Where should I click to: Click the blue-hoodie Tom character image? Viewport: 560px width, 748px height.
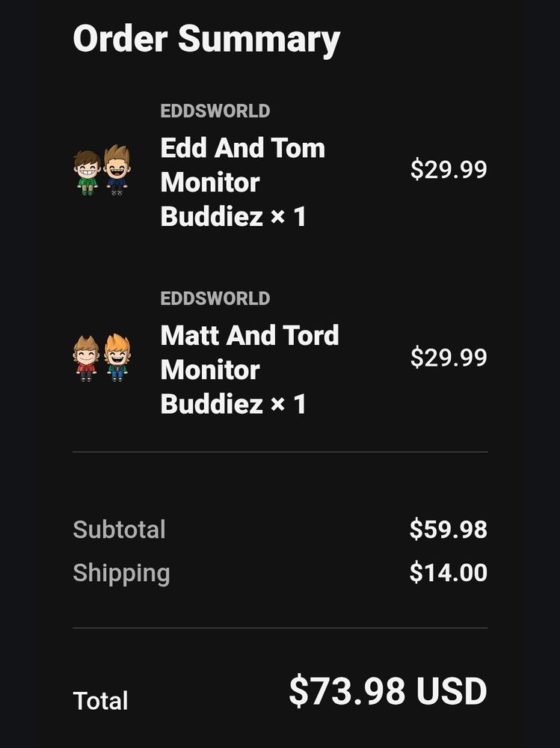coord(117,171)
